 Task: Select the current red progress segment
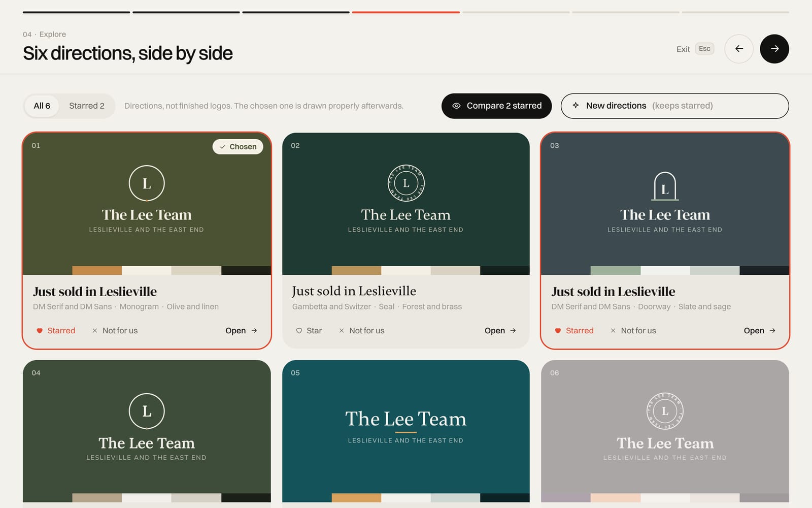click(x=406, y=12)
